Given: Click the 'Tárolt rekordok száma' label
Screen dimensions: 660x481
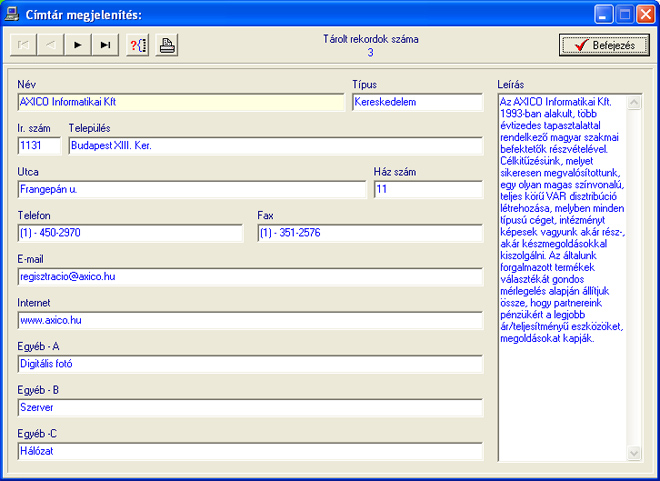Looking at the screenshot, I should 370,39.
